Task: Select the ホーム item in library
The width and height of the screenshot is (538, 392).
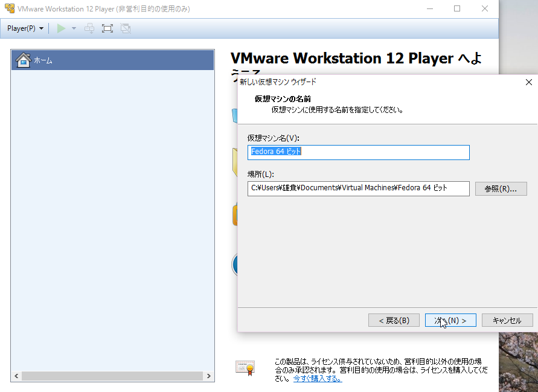Action: pos(112,60)
